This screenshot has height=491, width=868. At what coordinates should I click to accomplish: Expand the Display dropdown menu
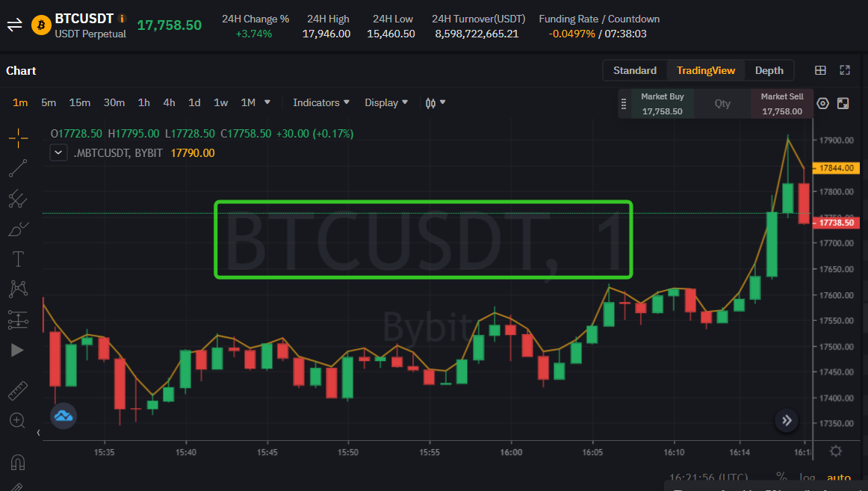click(x=386, y=102)
